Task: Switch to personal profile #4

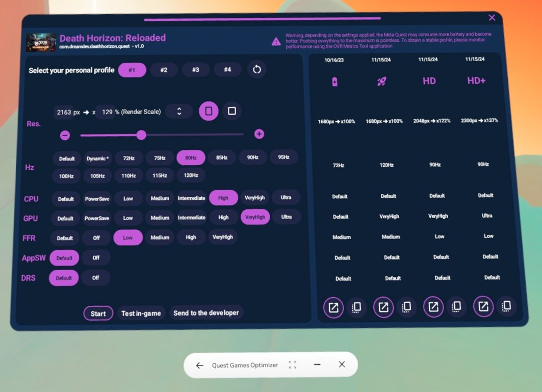Action: coord(227,69)
